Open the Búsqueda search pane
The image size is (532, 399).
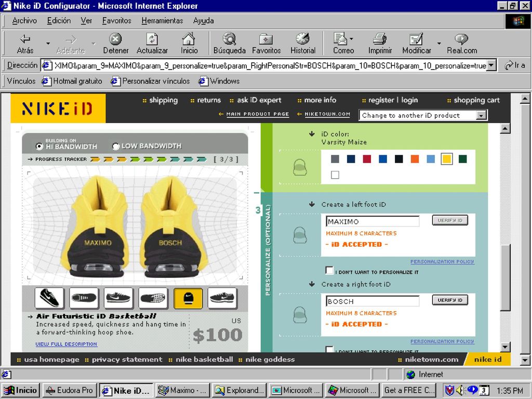pyautogui.click(x=229, y=44)
